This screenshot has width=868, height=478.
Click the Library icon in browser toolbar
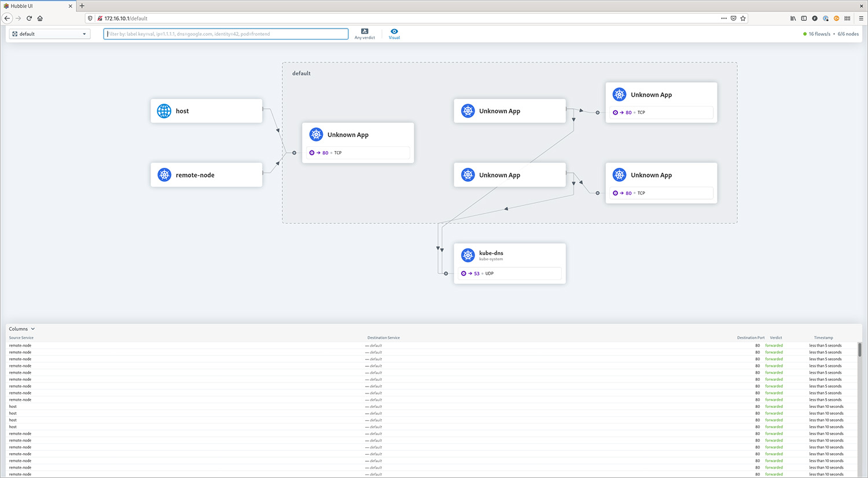coord(793,18)
